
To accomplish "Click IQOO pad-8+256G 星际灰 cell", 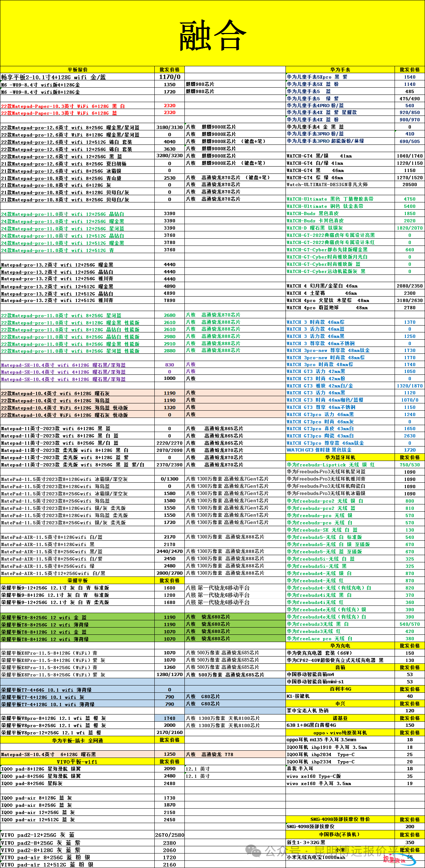I will (x=78, y=783).
